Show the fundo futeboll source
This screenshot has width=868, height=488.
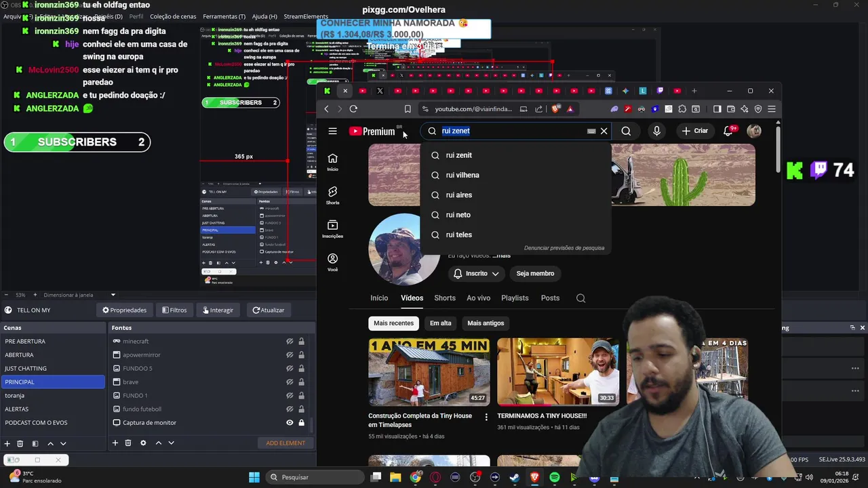pos(290,409)
